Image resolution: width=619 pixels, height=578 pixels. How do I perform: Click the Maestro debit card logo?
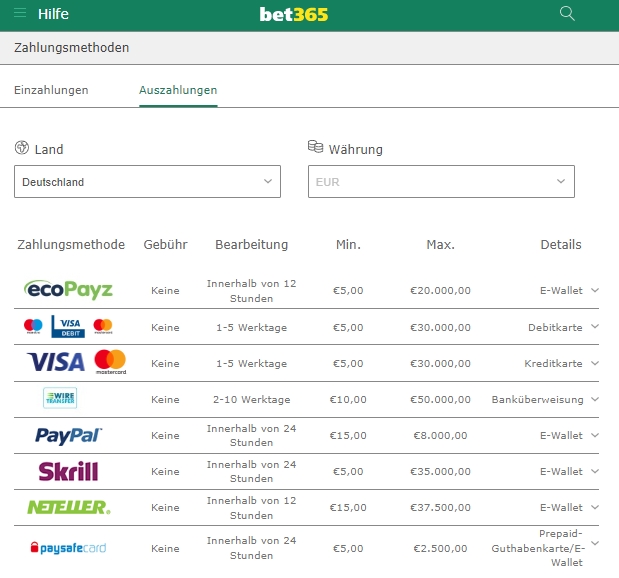33,326
